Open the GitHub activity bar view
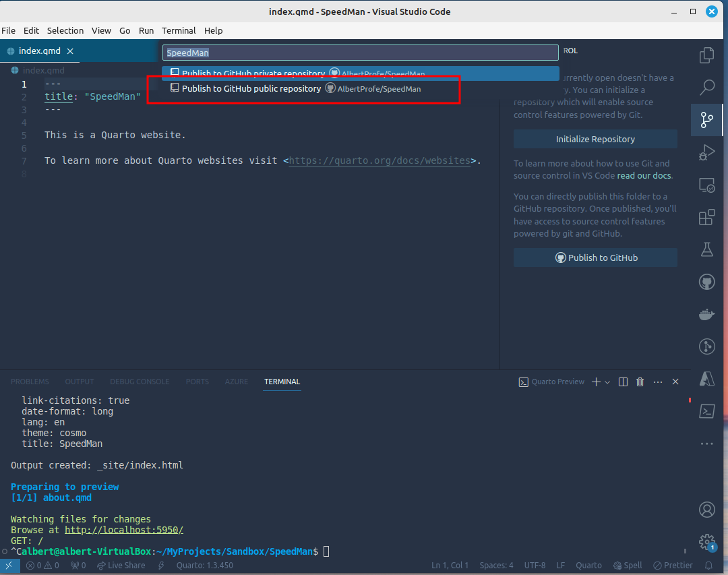The width and height of the screenshot is (728, 575). click(706, 282)
